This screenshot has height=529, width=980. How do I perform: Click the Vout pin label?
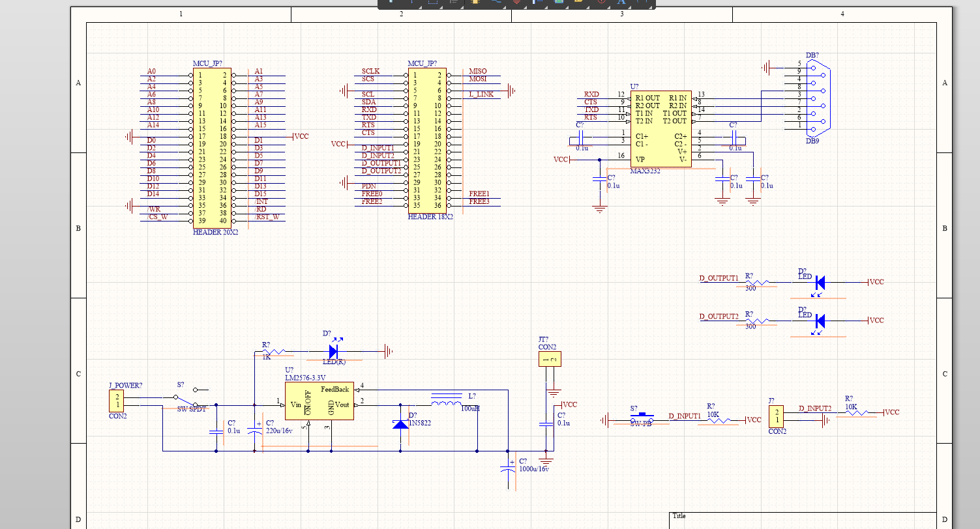[343, 405]
